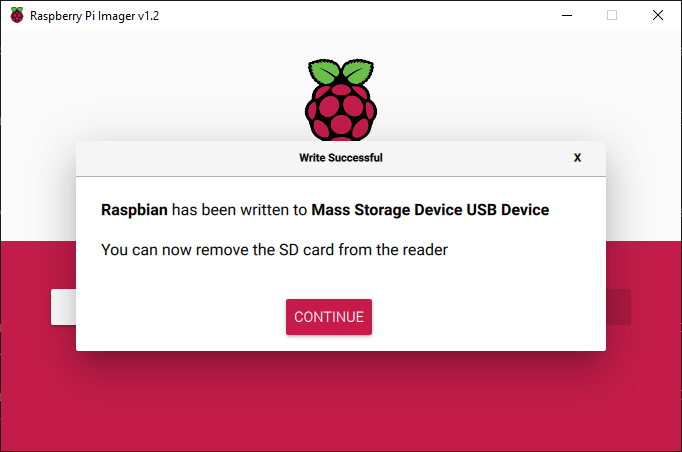Dismiss the Write Successful dialog with its X
Screen dimensions: 682x452
pyautogui.click(x=577, y=158)
